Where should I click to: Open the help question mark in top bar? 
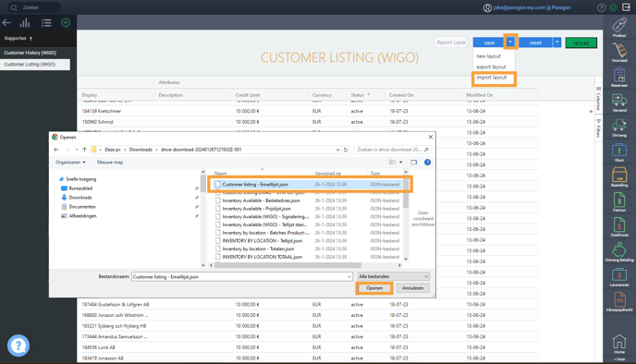point(602,7)
